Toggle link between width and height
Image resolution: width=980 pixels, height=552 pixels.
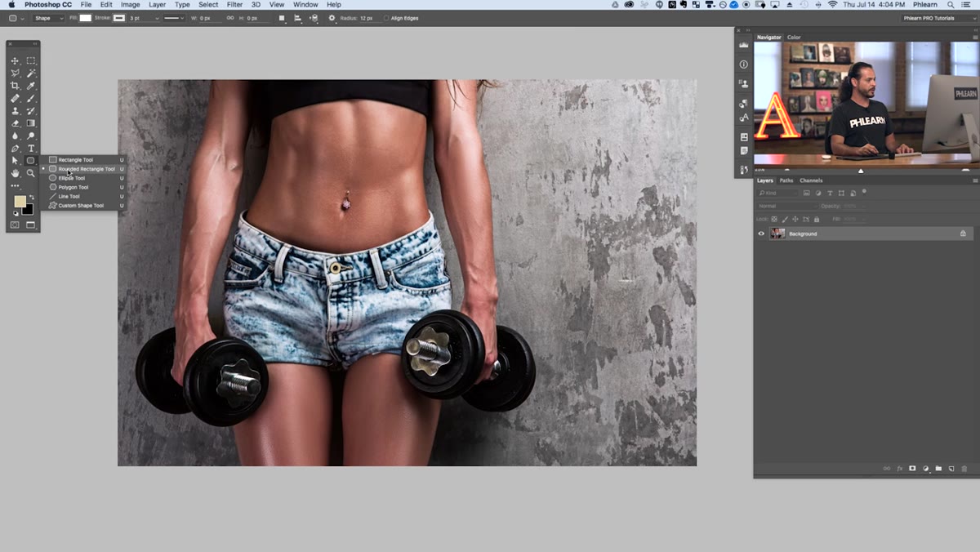tap(230, 18)
